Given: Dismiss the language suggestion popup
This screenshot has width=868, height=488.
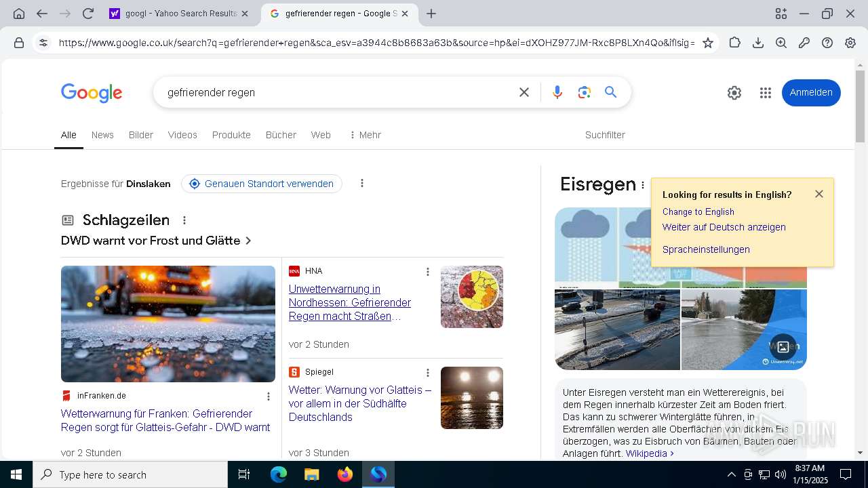Looking at the screenshot, I should [819, 194].
